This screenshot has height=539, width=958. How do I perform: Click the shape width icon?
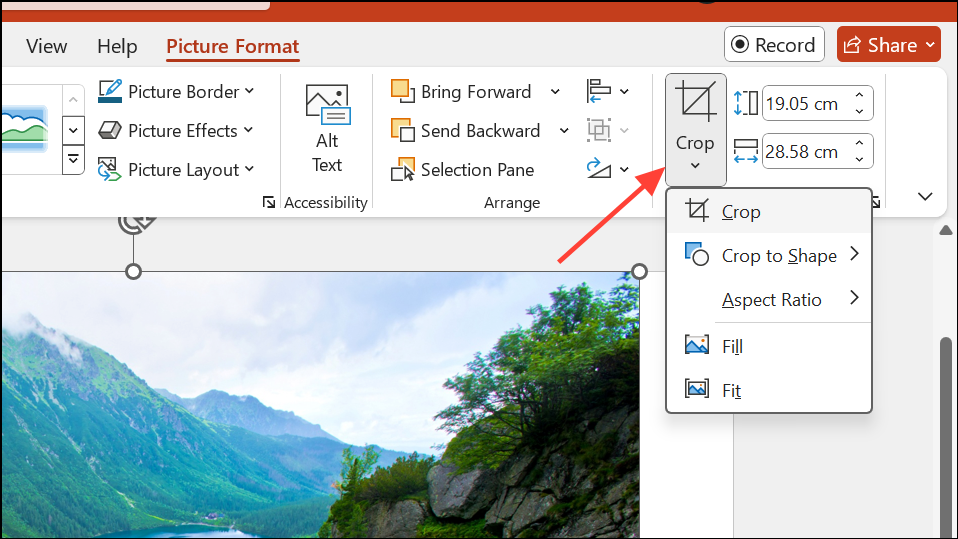pyautogui.click(x=745, y=151)
